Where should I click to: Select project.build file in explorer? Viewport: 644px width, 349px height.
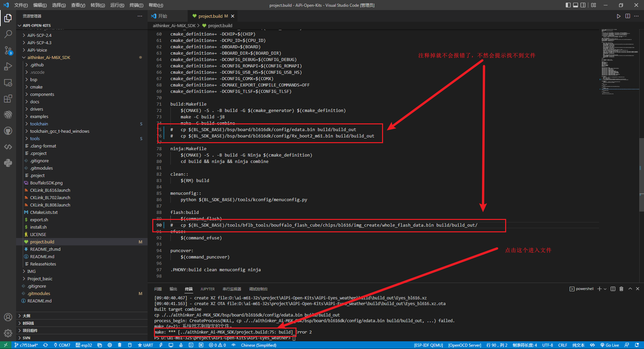[82, 242]
